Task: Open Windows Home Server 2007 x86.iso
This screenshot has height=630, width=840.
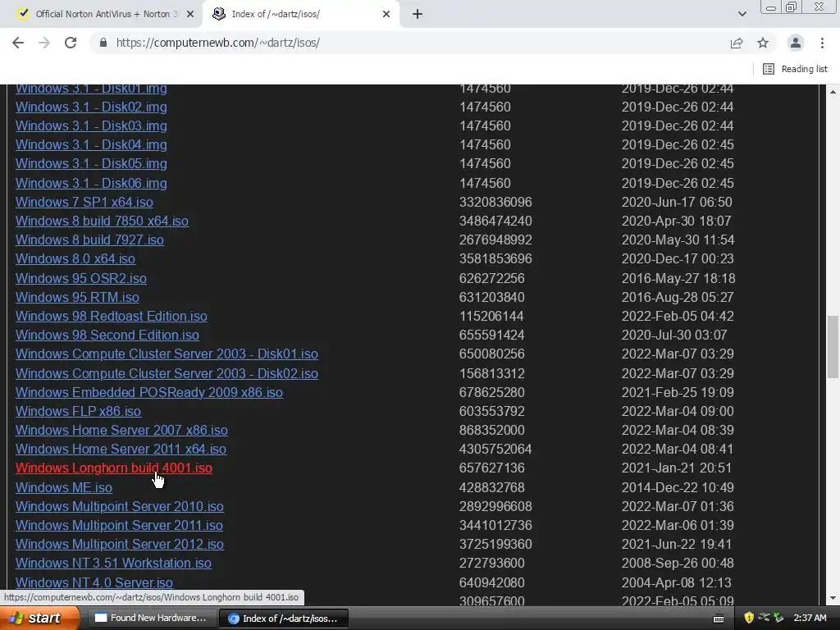Action: pyautogui.click(x=121, y=430)
